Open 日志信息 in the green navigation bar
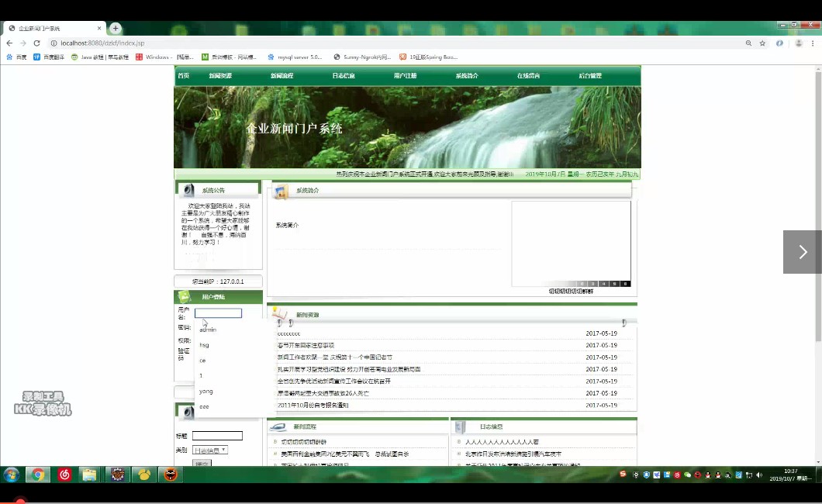The width and height of the screenshot is (822, 504). (x=344, y=76)
